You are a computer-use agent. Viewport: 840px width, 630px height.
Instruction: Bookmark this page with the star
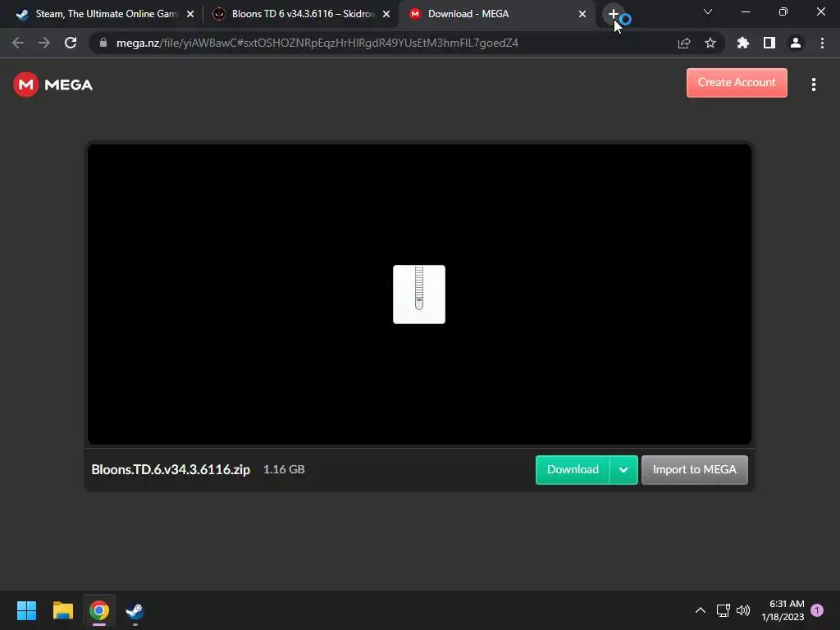[x=710, y=43]
